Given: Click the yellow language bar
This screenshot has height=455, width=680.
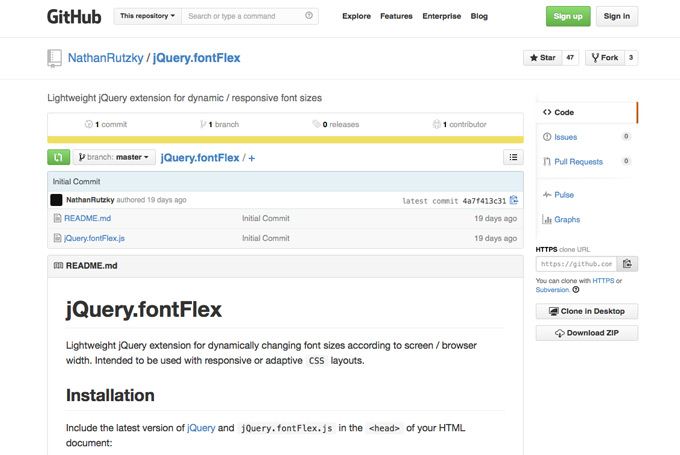Looking at the screenshot, I should click(x=285, y=139).
